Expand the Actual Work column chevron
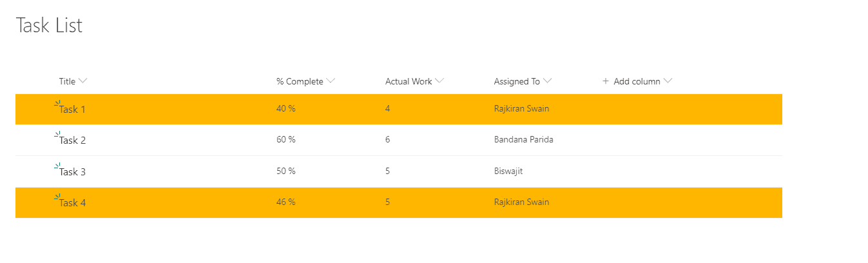Image resolution: width=868 pixels, height=263 pixels. pyautogui.click(x=439, y=81)
